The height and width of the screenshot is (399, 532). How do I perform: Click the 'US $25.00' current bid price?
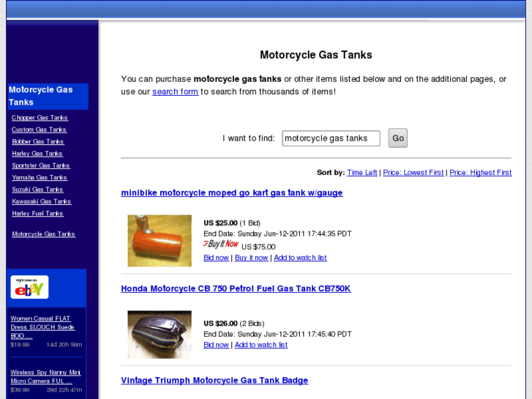point(220,223)
